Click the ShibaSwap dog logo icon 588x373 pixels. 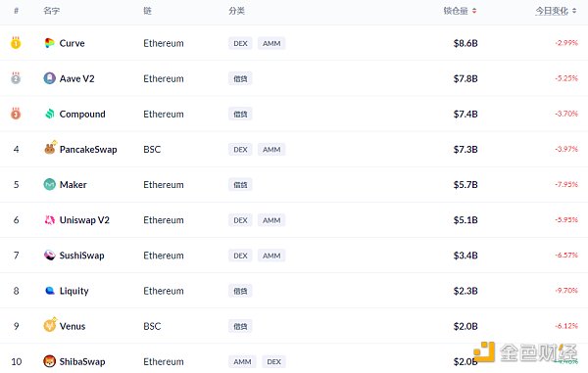coord(50,361)
